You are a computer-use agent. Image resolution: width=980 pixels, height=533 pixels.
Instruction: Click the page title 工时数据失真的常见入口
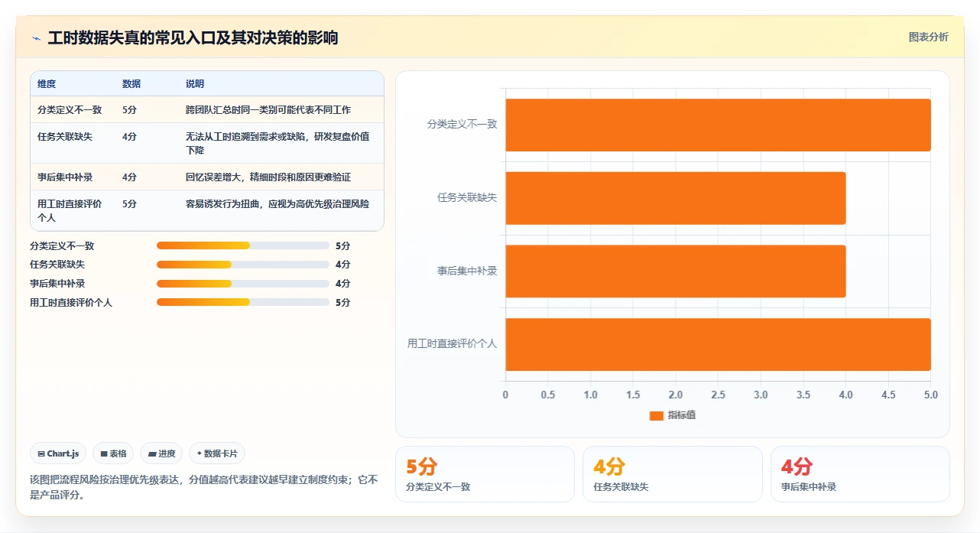[193, 38]
